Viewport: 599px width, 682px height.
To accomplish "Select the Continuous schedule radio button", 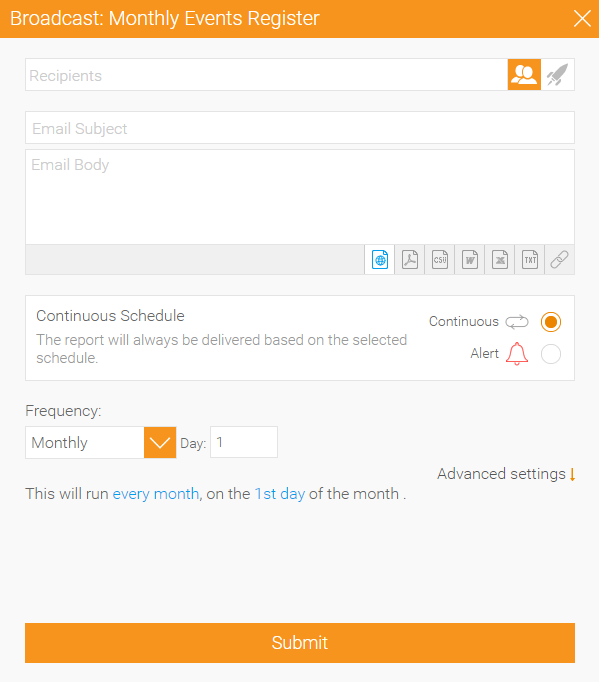I will (551, 322).
